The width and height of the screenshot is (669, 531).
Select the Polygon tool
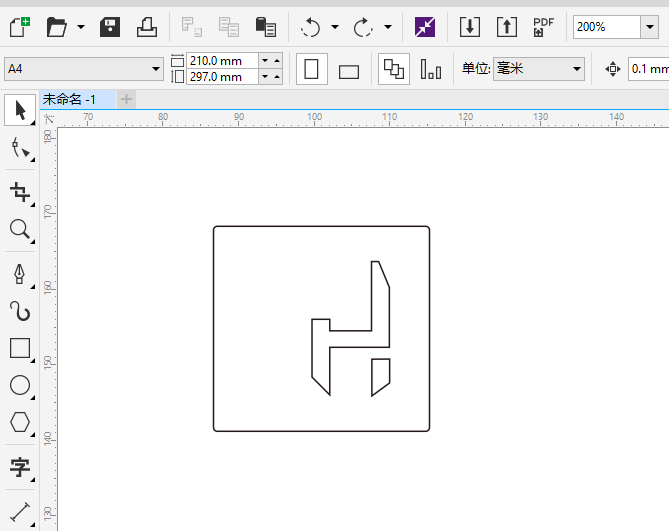tap(20, 422)
